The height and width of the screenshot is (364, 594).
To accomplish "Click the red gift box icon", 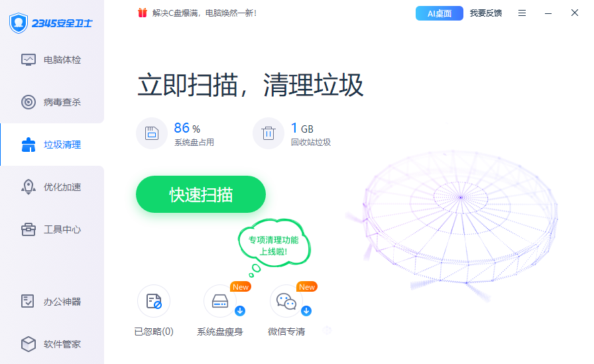I will pos(143,13).
